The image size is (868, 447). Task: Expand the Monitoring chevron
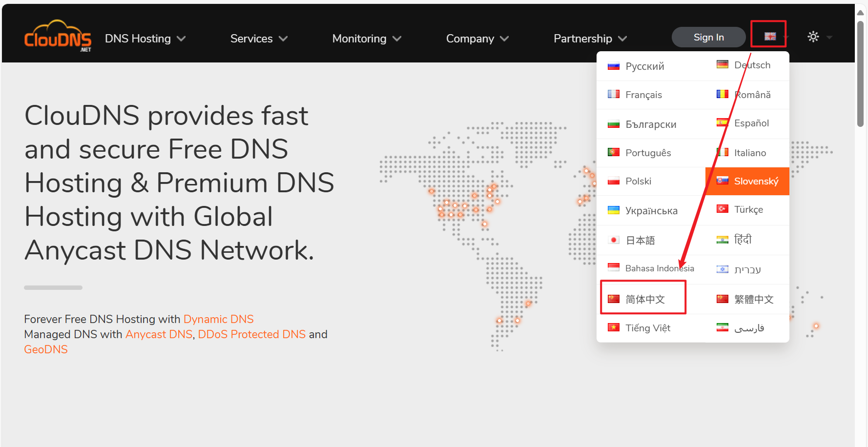tap(397, 39)
